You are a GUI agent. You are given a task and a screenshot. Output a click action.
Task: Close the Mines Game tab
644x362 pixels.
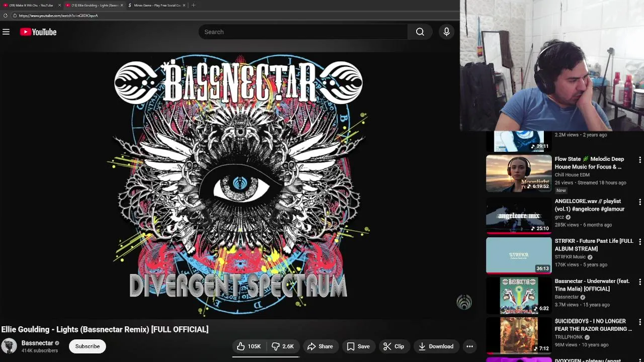click(184, 5)
